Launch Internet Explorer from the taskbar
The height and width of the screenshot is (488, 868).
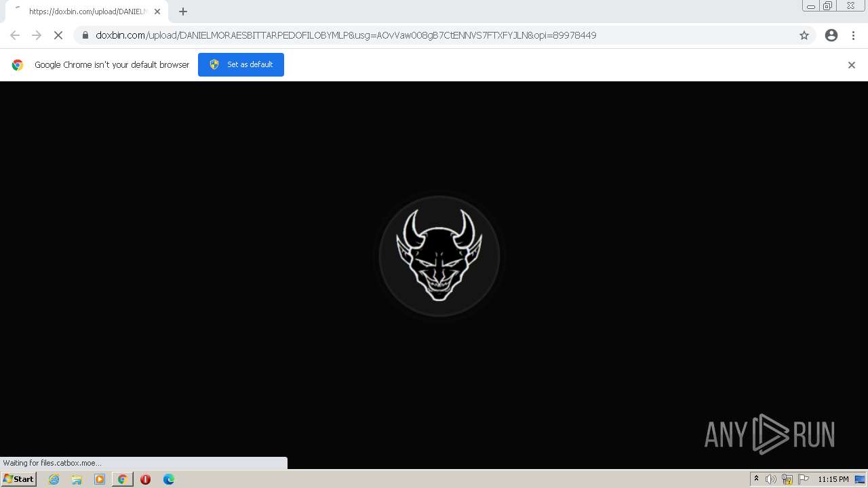pyautogui.click(x=54, y=479)
